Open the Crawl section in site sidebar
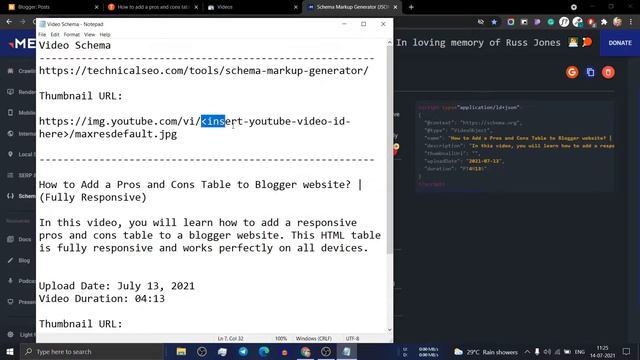 coord(21,71)
